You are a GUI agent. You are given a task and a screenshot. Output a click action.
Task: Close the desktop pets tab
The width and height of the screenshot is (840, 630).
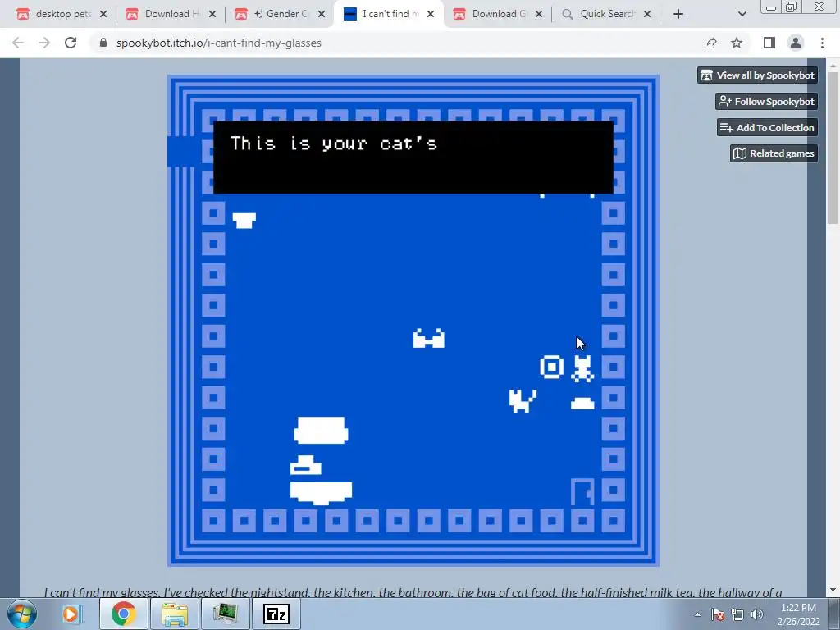click(x=103, y=14)
